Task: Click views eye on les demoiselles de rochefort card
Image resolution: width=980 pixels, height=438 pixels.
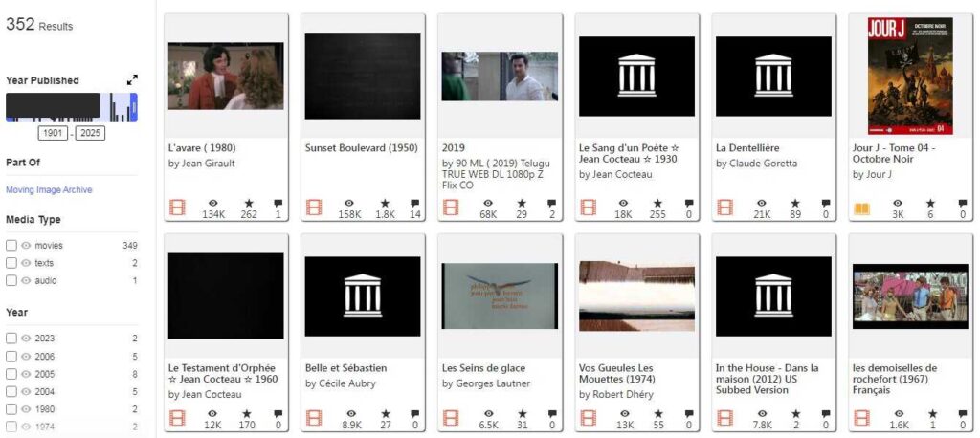Action: 898,414
